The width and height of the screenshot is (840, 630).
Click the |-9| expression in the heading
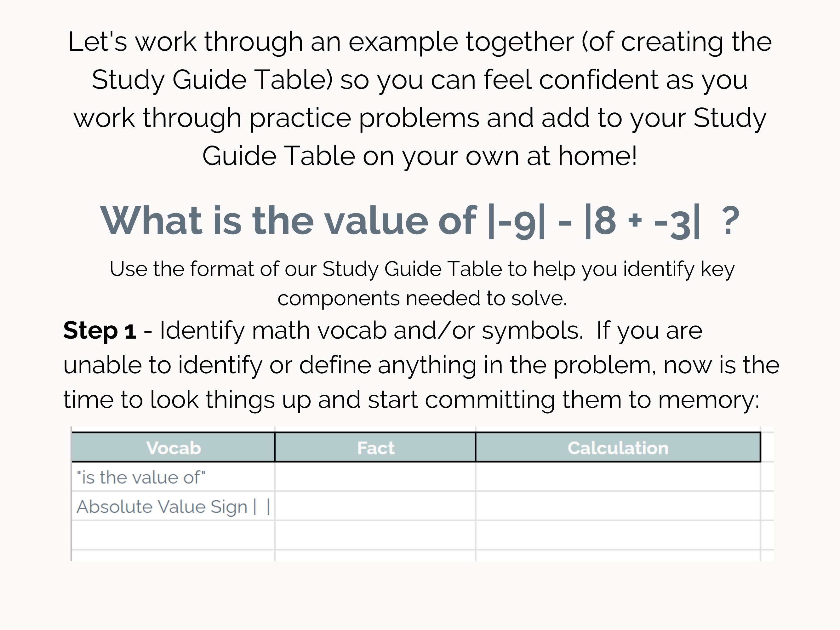point(517,222)
